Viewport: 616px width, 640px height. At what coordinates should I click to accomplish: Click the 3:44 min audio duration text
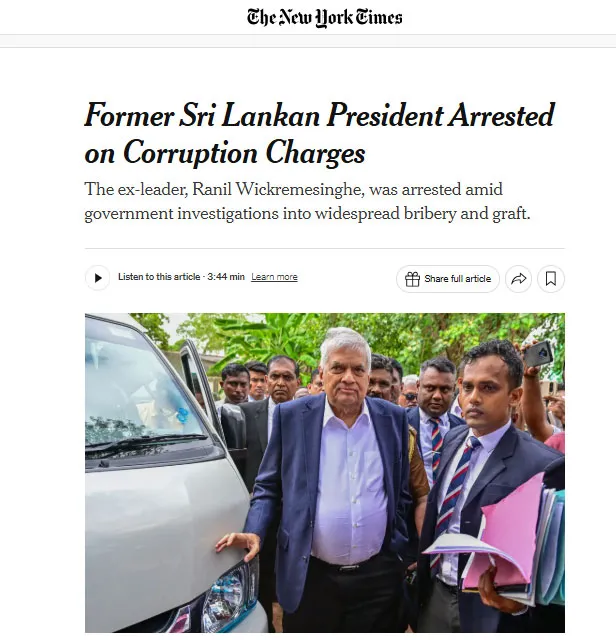(226, 277)
